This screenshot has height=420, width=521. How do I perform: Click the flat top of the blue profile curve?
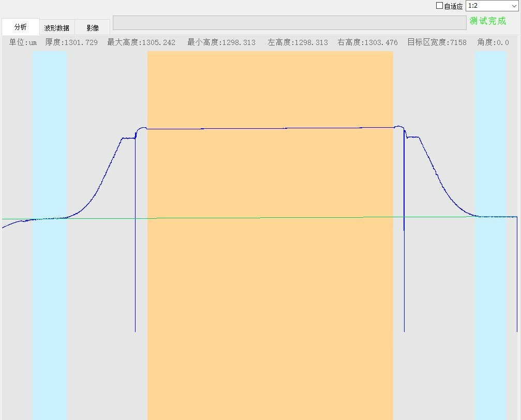click(269, 128)
